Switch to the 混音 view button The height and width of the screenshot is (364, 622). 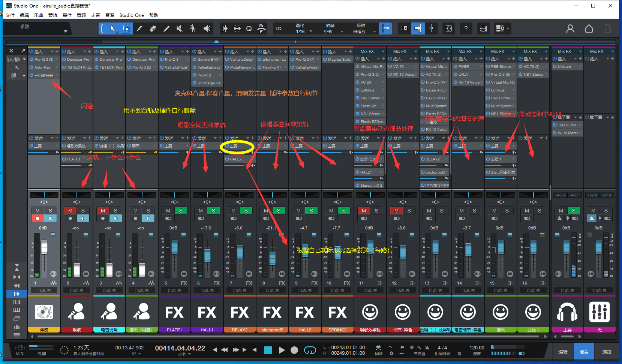(x=584, y=352)
